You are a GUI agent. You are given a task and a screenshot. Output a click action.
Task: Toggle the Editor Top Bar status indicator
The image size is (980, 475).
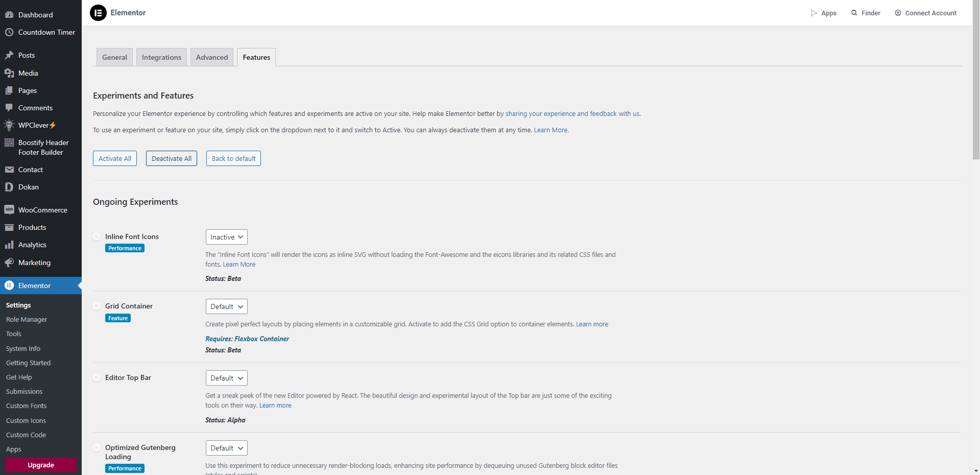point(97,377)
